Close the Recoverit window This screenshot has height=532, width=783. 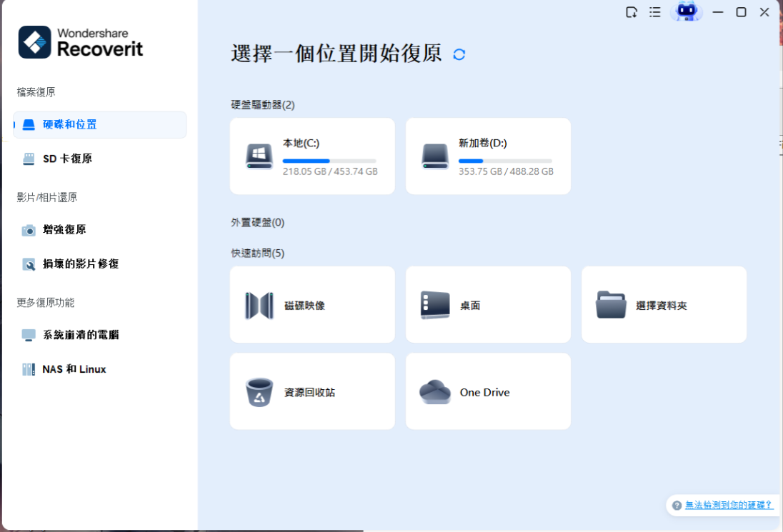764,12
